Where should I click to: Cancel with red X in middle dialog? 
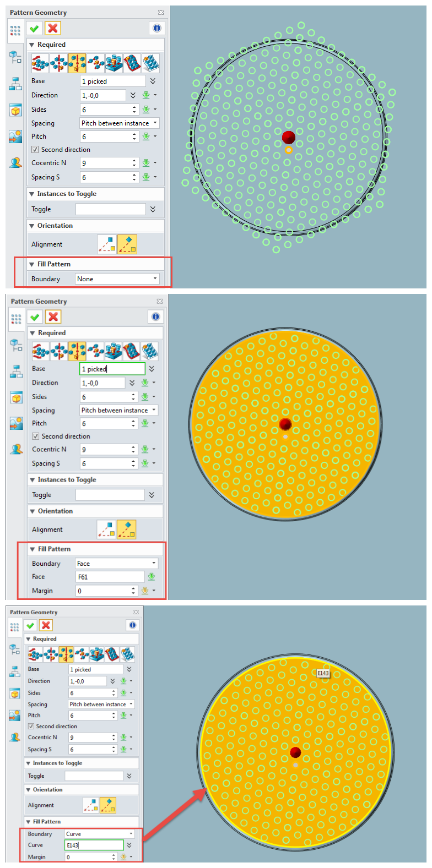pos(53,316)
